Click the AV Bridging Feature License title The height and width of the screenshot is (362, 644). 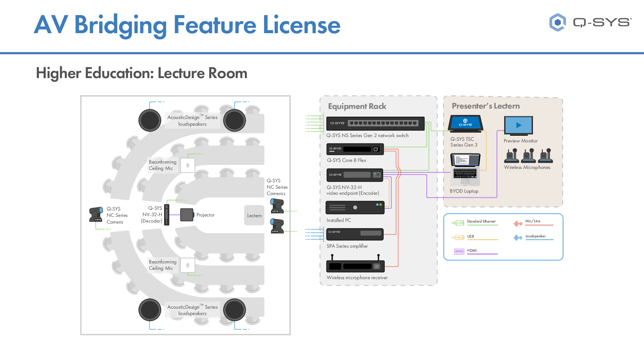point(187,25)
